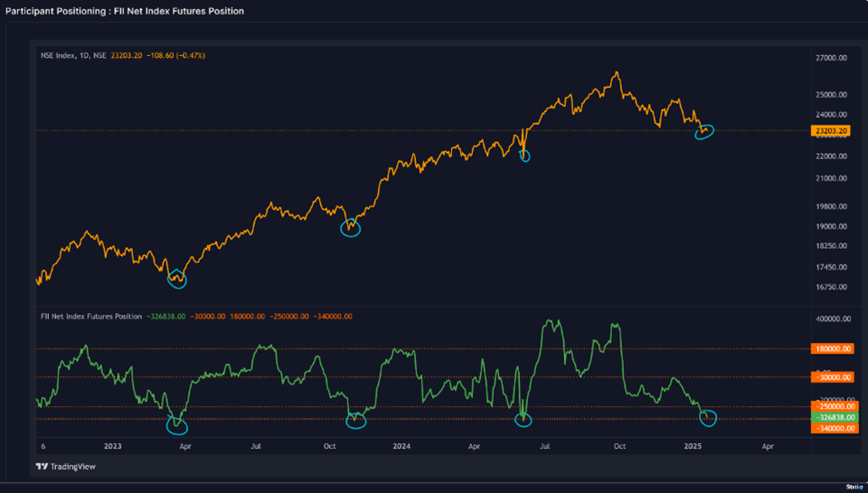Click the orange -250000.00 level tag

click(831, 407)
